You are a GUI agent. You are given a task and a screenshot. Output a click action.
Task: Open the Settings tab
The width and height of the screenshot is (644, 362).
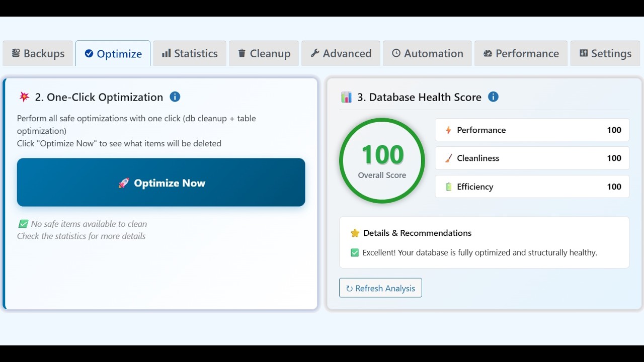(605, 53)
